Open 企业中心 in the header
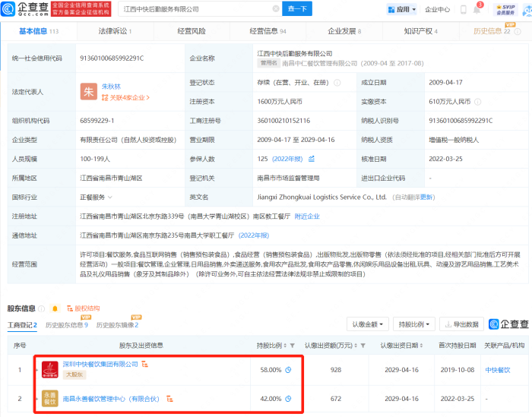532x417 pixels. coord(437,9)
